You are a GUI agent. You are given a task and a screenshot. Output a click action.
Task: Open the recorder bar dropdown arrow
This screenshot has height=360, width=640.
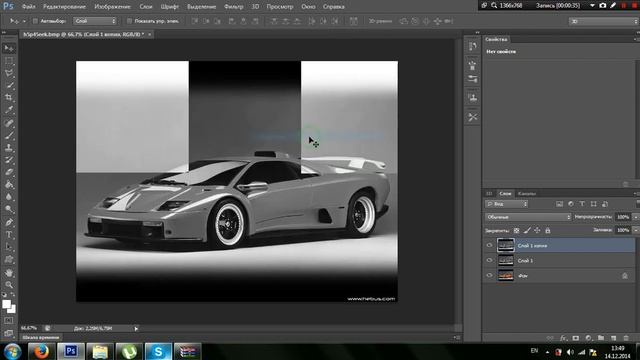click(x=592, y=6)
